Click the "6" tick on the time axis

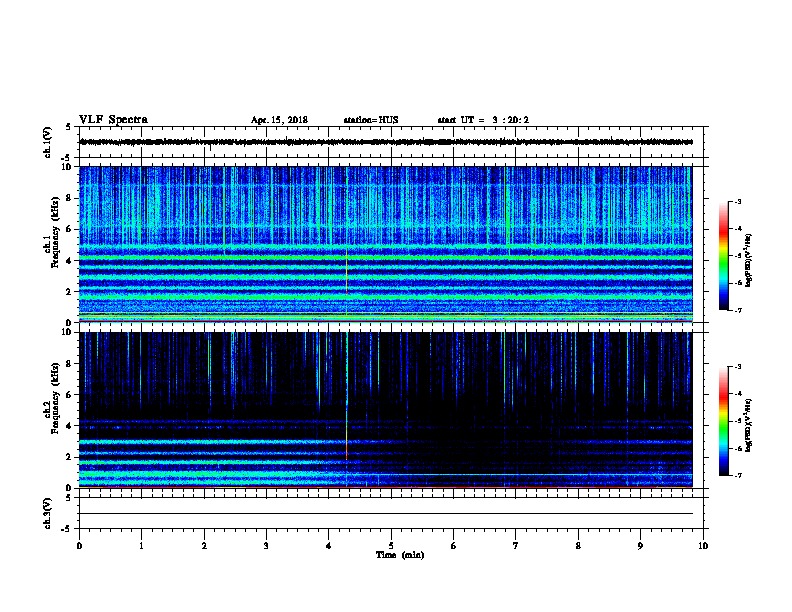tap(454, 546)
